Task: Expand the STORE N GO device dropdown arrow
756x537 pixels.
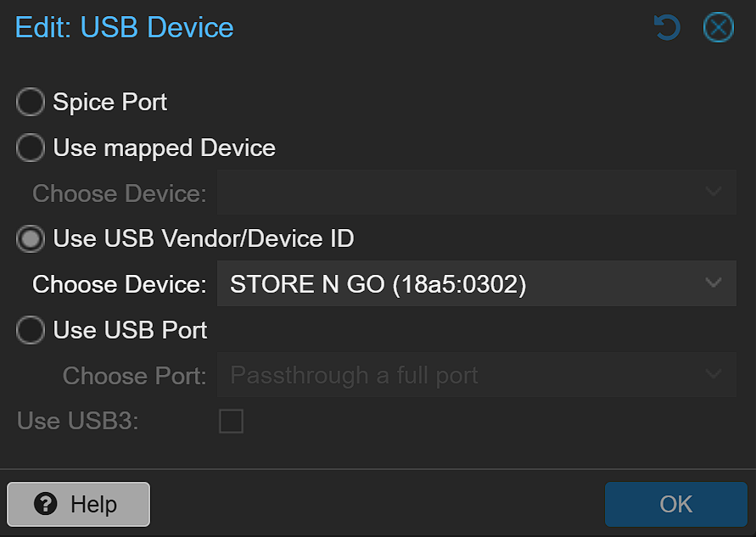Action: pos(714,283)
